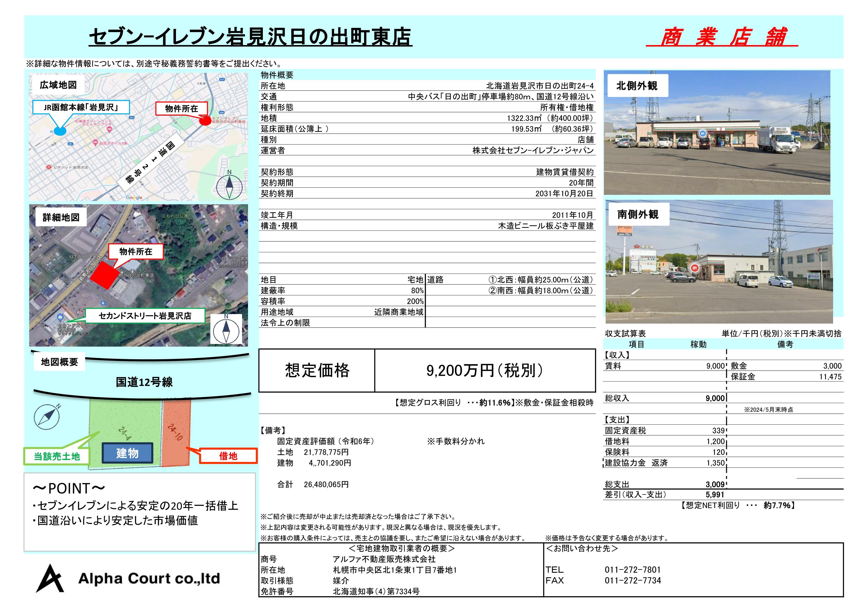Screen dimensions: 868x614
Task: Click the company name アルファ不動産販売株式会社
Action: (x=384, y=559)
